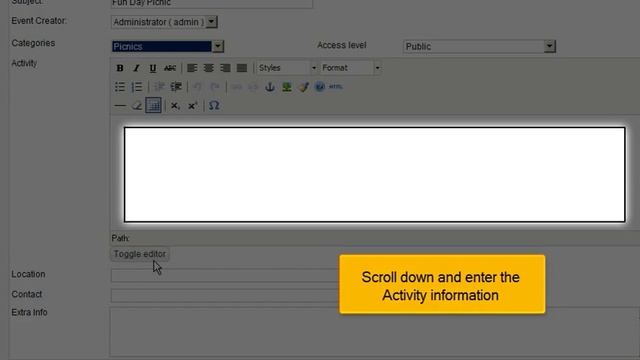640x360 pixels.
Task: Insert bulleted unordered list
Action: (120, 87)
